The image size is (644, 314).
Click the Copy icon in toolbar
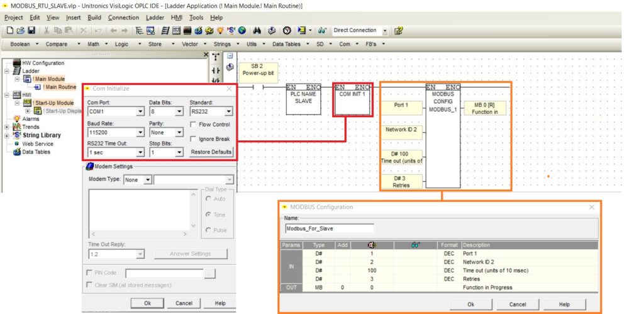point(57,30)
